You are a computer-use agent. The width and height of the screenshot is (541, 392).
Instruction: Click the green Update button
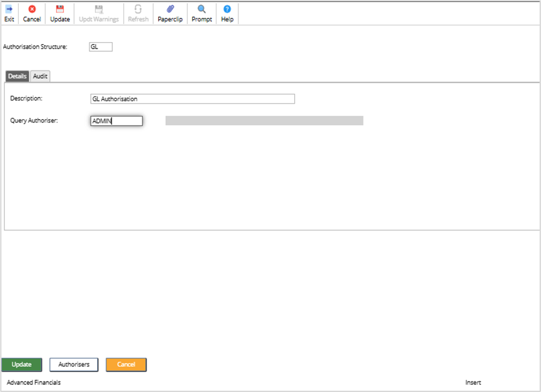pyautogui.click(x=21, y=364)
